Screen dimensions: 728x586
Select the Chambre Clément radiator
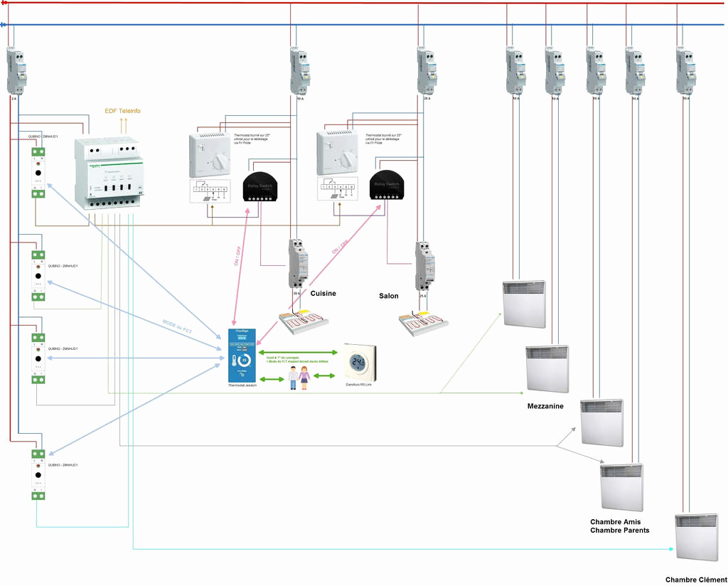click(697, 537)
